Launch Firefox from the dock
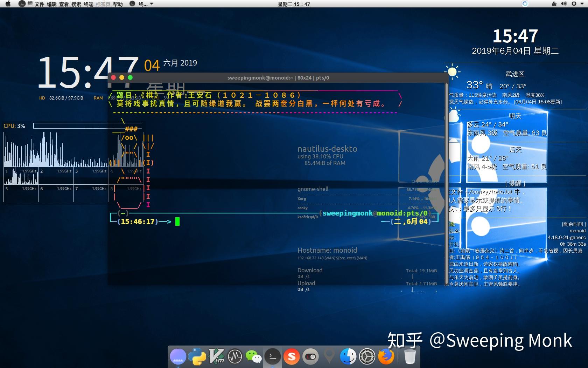The image size is (588, 368). 386,357
